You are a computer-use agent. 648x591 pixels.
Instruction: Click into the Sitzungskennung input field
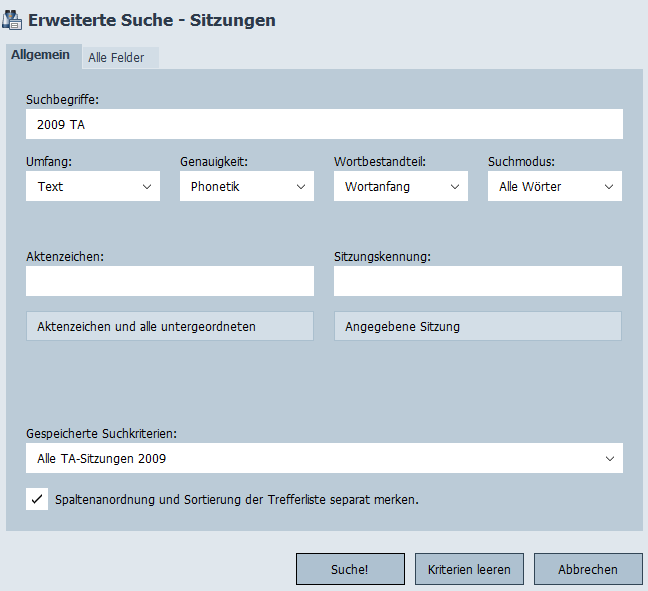478,281
